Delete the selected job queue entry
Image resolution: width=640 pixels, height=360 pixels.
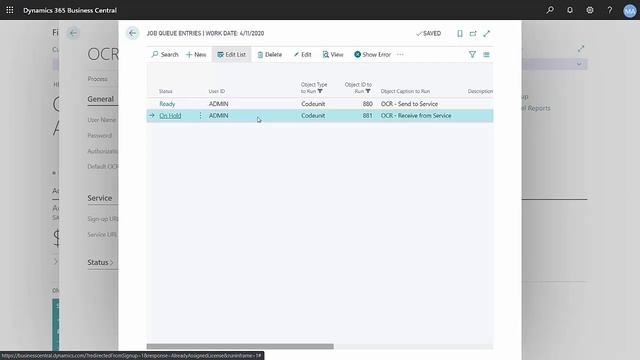tap(269, 54)
